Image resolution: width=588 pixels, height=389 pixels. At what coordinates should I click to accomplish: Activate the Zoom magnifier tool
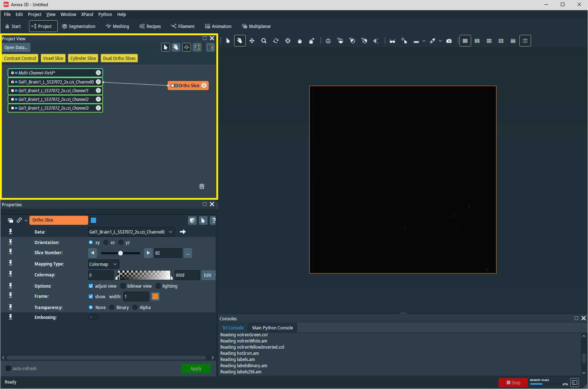264,41
